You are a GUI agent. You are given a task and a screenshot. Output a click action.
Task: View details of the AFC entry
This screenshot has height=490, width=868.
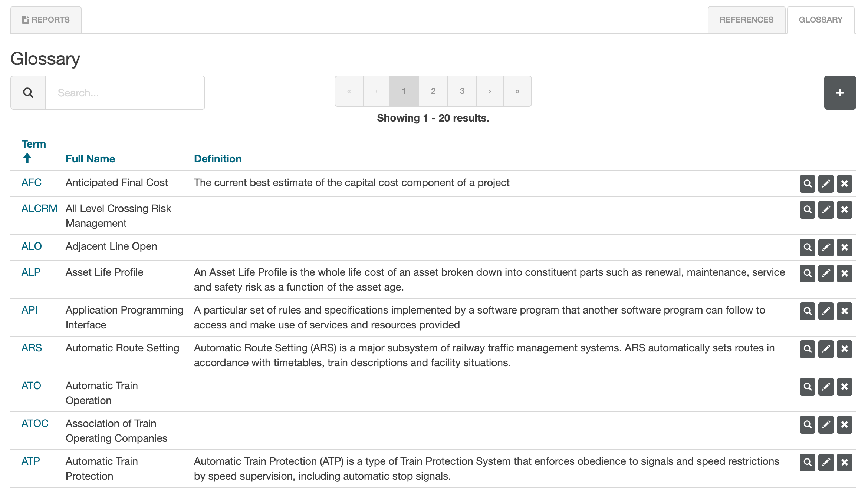(x=807, y=183)
